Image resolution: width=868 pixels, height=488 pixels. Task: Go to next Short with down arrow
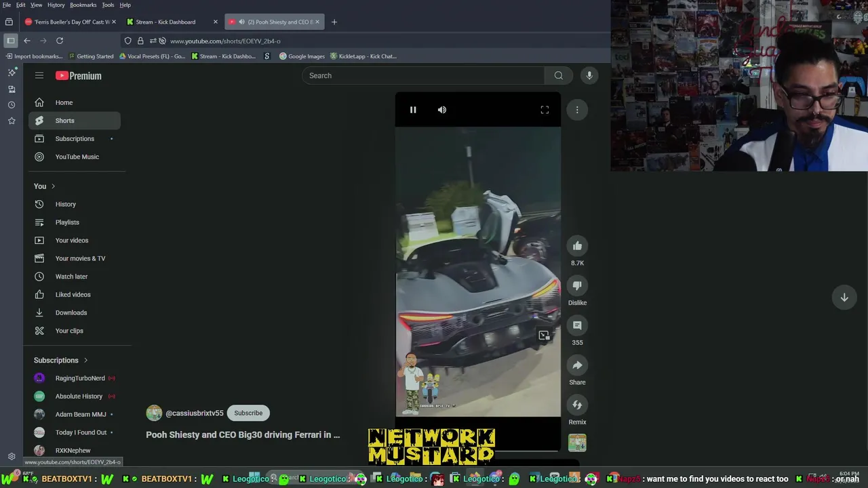coord(844,298)
